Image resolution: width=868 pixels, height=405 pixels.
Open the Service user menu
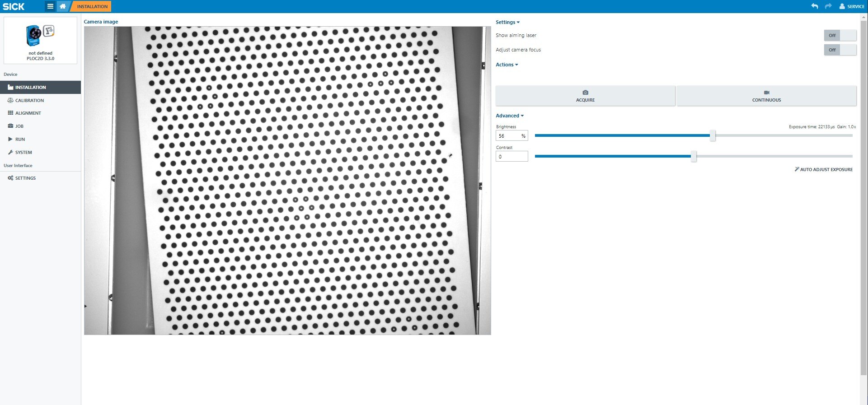point(852,6)
